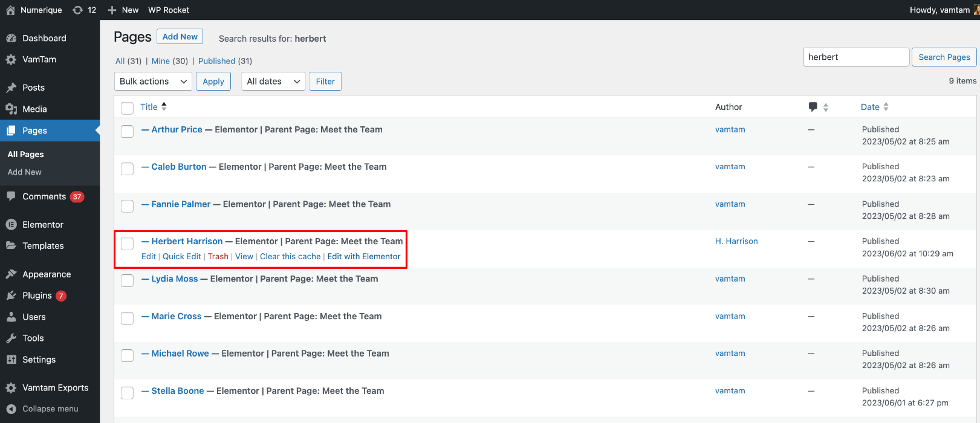The height and width of the screenshot is (423, 980).
Task: Open the Bulk actions dropdown
Action: pyautogui.click(x=153, y=81)
